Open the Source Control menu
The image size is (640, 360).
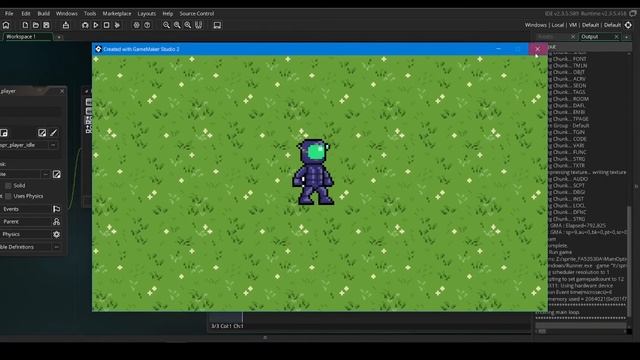click(x=197, y=13)
